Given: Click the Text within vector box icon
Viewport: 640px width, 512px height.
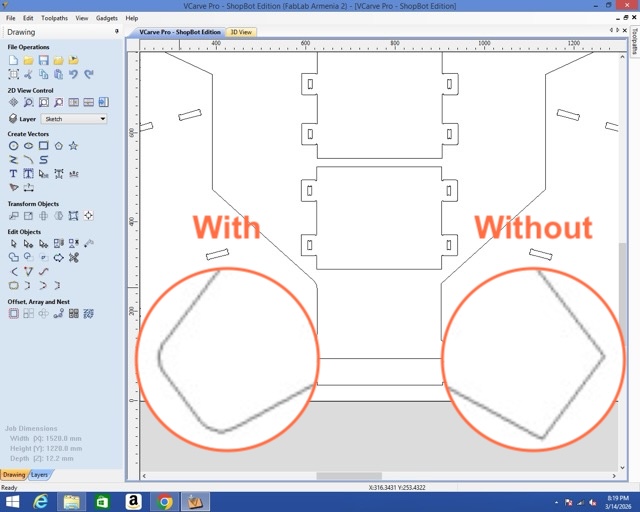Looking at the screenshot, I should (28, 174).
